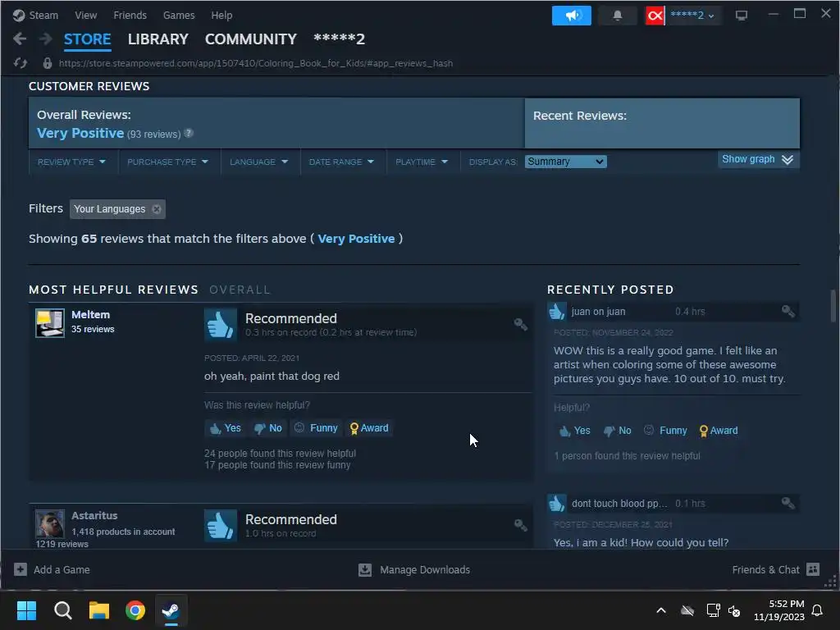840x630 pixels.
Task: Open the profile tab next to COMMUNITY
Action: coord(339,39)
